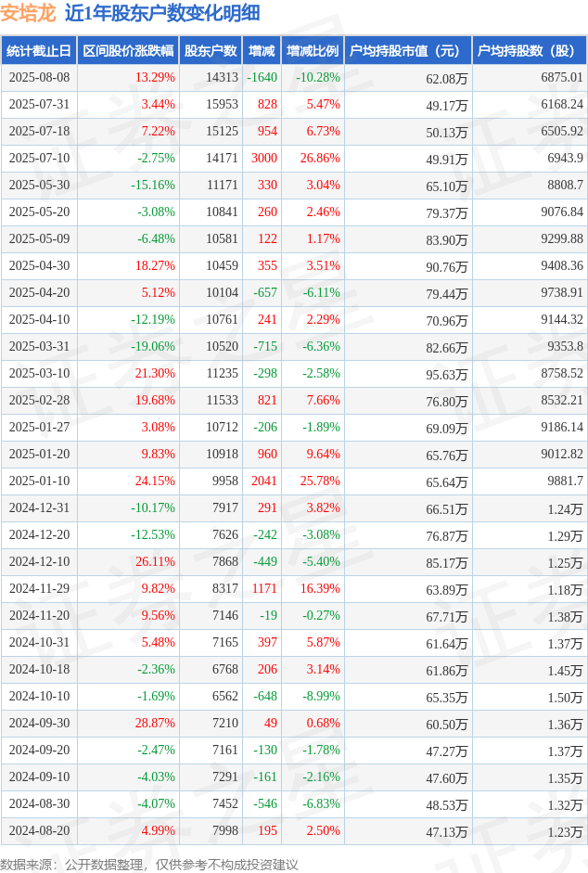588x873 pixels.
Task: Select the 2024-08-20 date cell
Action: coord(40,830)
